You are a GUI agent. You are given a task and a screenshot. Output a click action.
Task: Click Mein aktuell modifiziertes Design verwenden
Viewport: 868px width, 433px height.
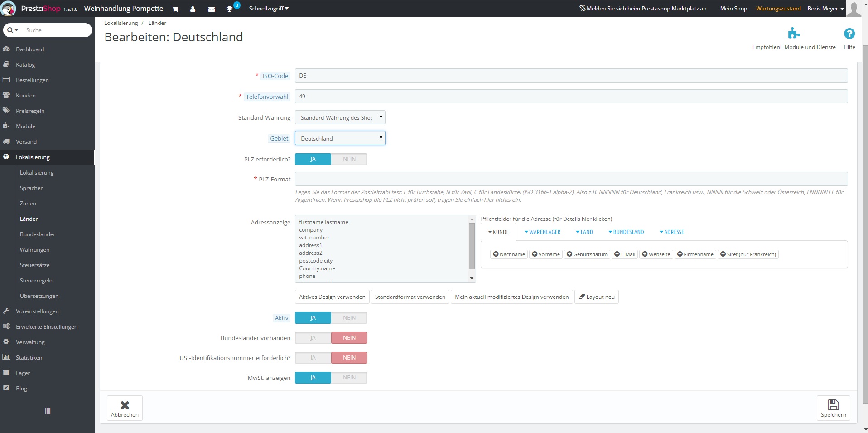click(512, 297)
